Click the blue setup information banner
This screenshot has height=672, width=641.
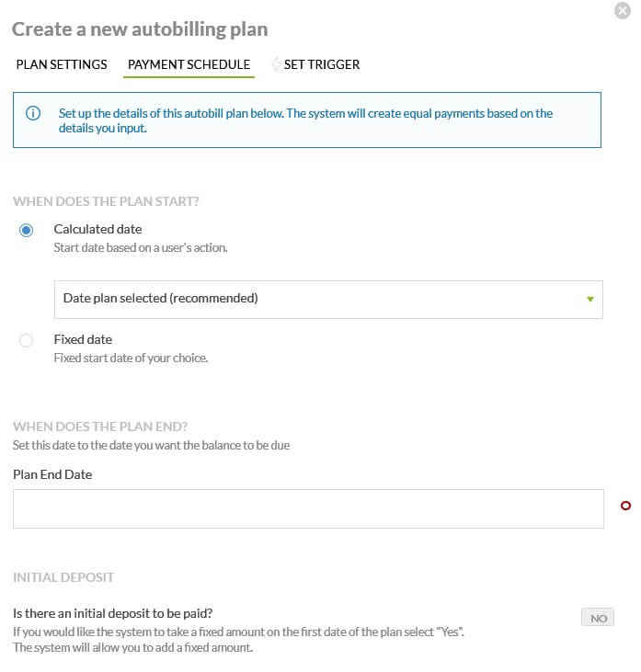point(306,120)
